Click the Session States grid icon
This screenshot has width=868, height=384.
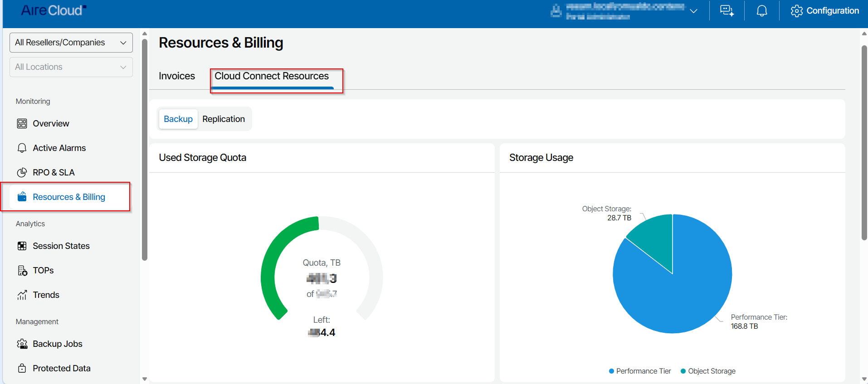point(22,246)
